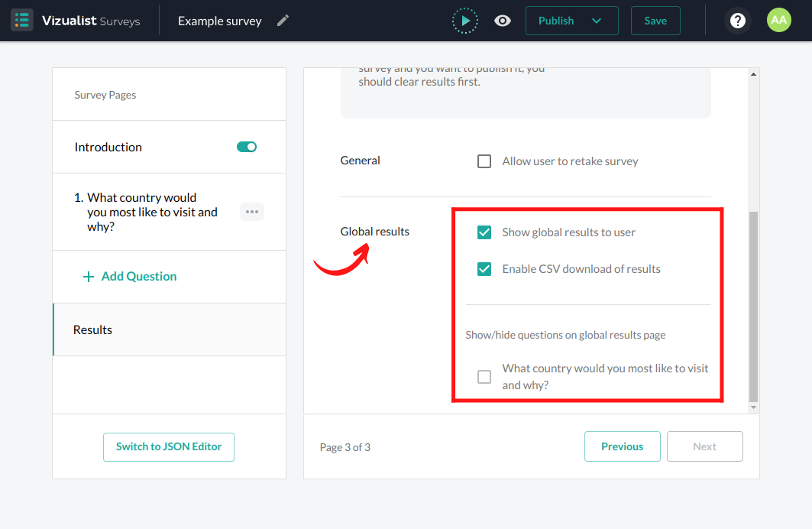812x529 pixels.
Task: Tick the 'What country' question checkbox
Action: point(484,377)
